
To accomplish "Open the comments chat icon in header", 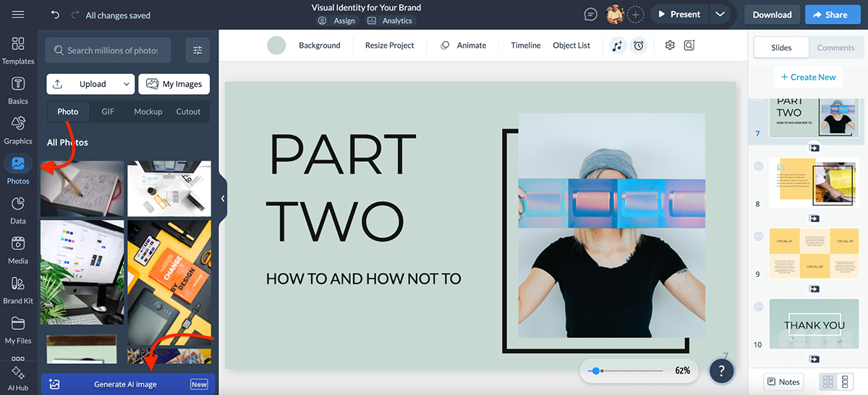I will [x=591, y=14].
